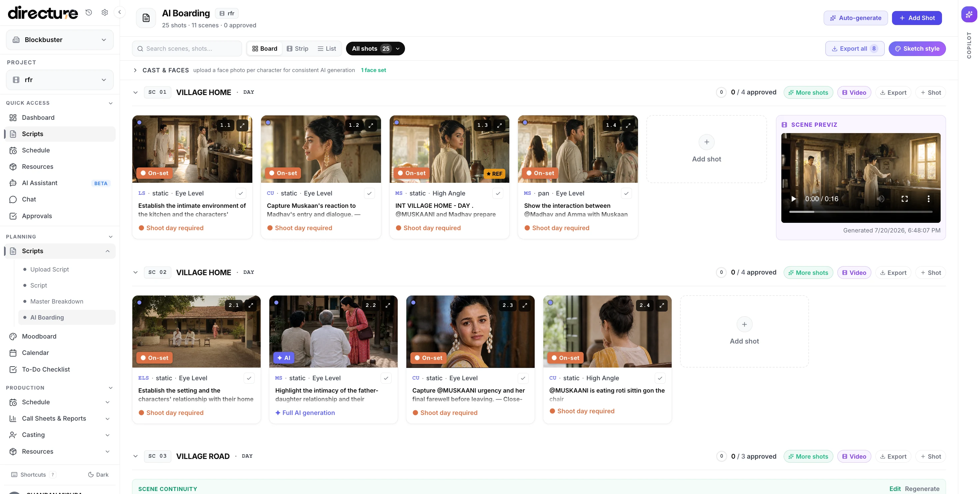The width and height of the screenshot is (980, 494).
Task: Click the Sketch style button
Action: (917, 49)
